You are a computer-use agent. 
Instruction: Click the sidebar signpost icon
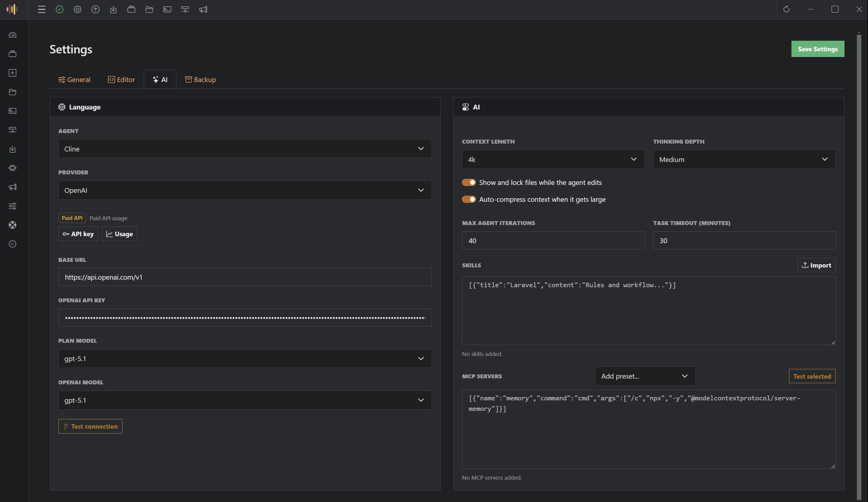12,130
